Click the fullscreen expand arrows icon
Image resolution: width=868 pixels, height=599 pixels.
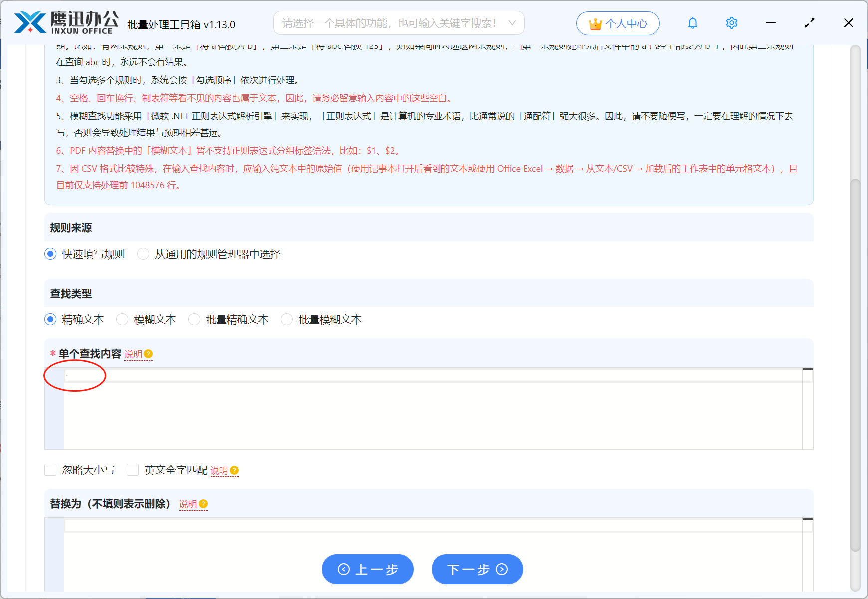point(810,22)
